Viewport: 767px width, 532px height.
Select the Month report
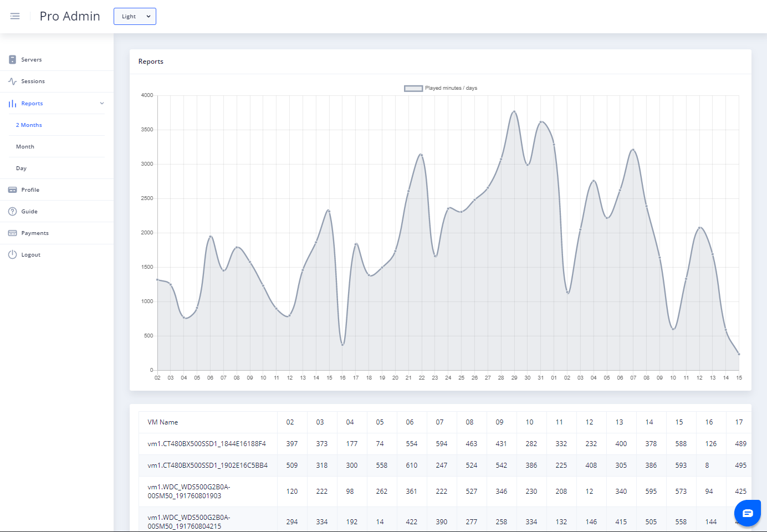tap(25, 146)
